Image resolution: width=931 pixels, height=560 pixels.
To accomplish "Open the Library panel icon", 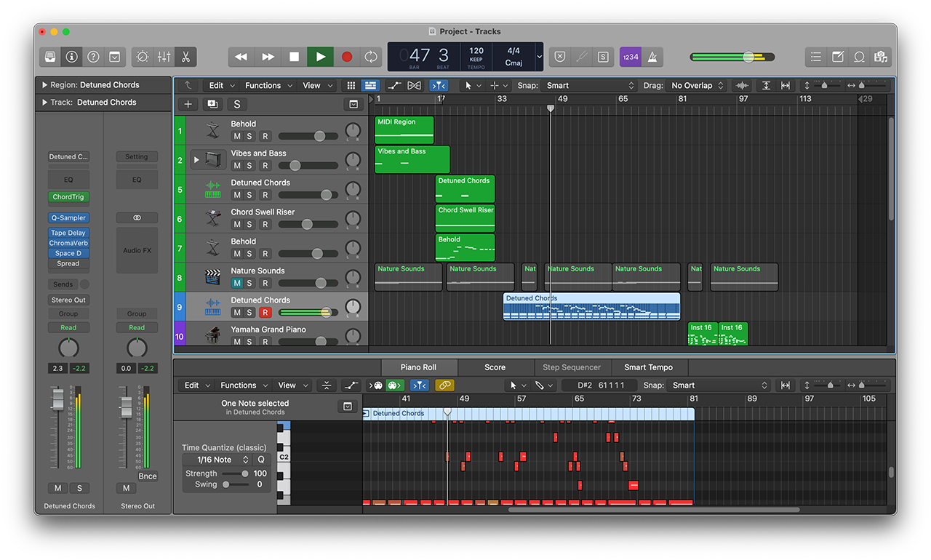I will pyautogui.click(x=50, y=57).
